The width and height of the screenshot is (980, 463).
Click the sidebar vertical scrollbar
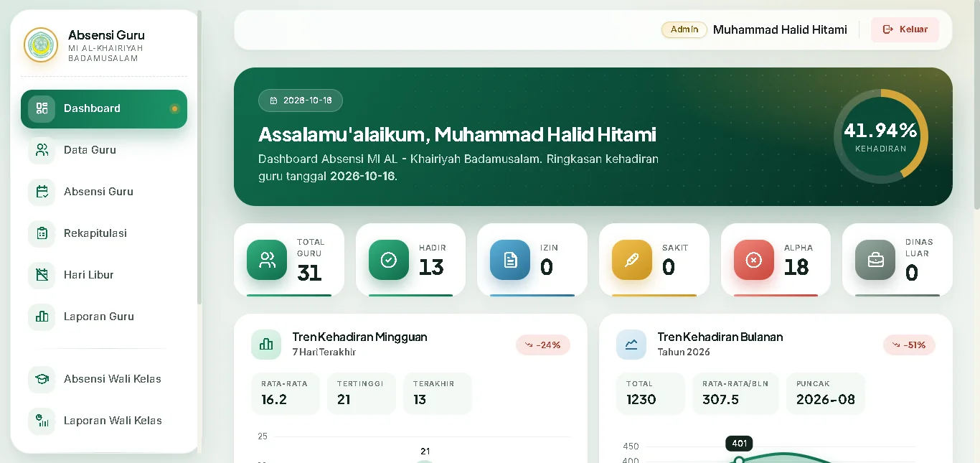(199, 158)
